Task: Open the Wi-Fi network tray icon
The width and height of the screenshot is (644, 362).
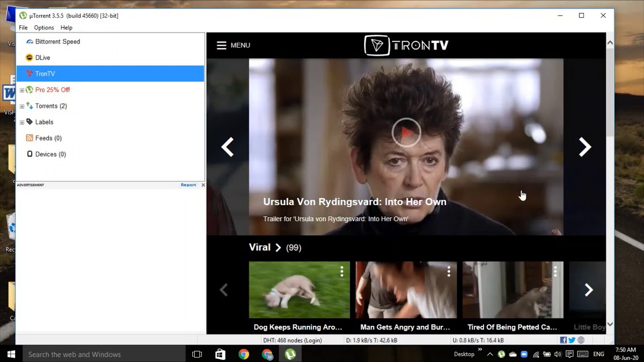Action: [536, 354]
